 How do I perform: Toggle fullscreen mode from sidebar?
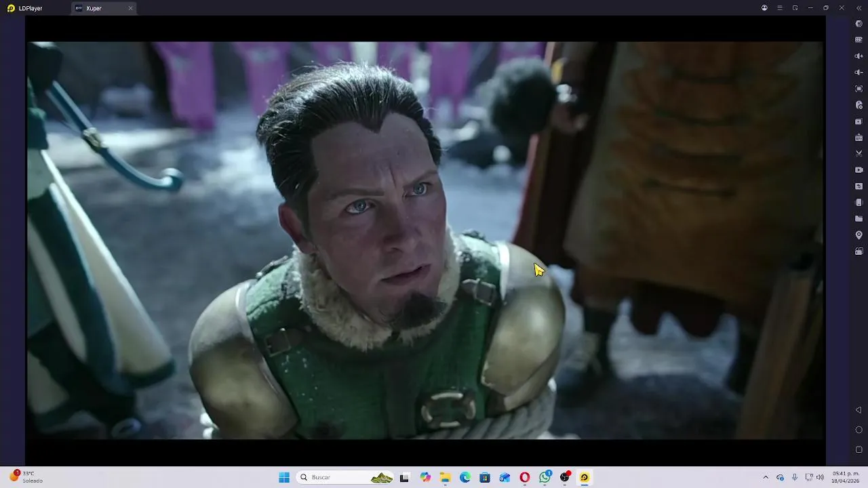[859, 89]
